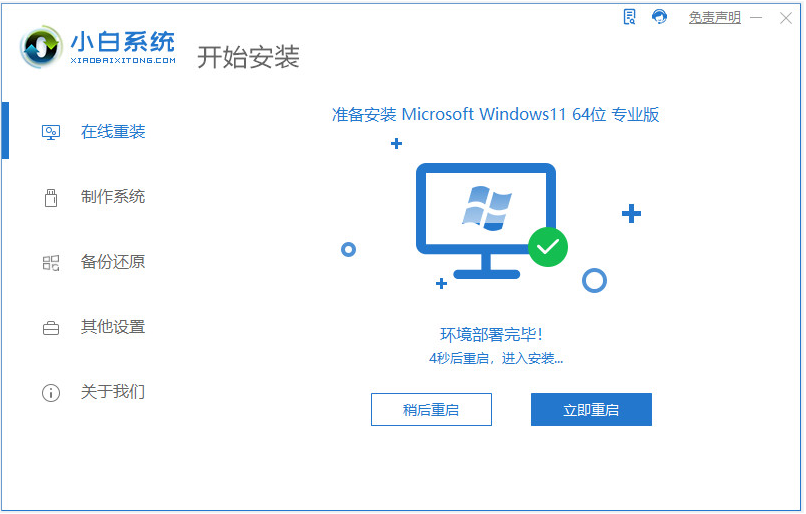
Task: Select the 在线重装 menu item
Action: (113, 132)
